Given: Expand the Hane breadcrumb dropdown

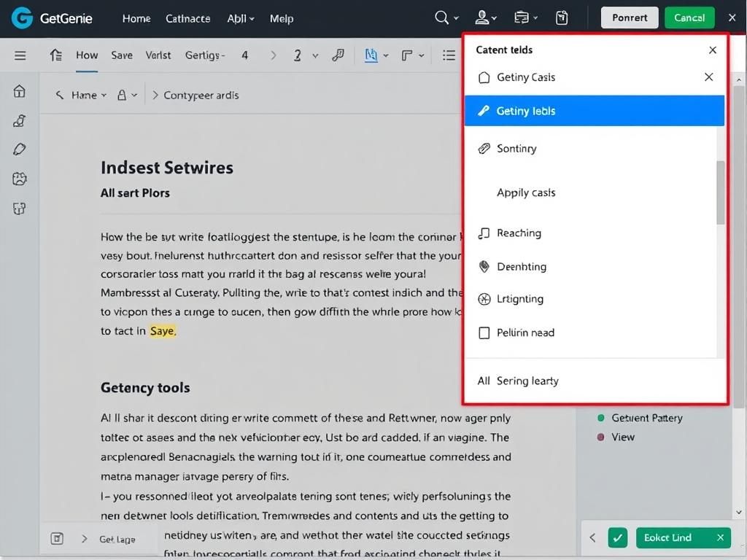Looking at the screenshot, I should pyautogui.click(x=104, y=96).
